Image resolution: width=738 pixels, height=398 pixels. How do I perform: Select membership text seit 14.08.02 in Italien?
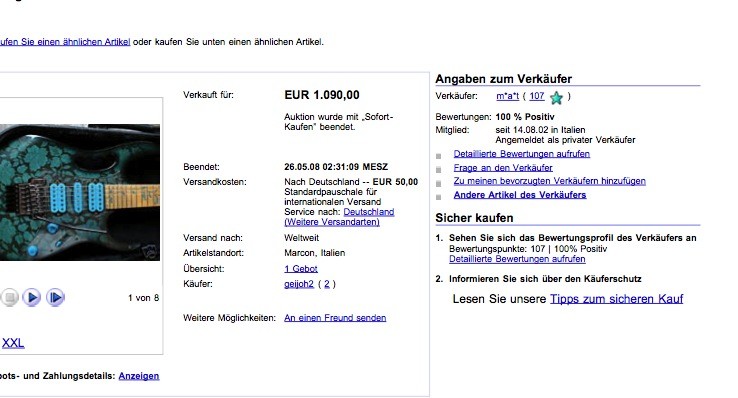pyautogui.click(x=540, y=130)
